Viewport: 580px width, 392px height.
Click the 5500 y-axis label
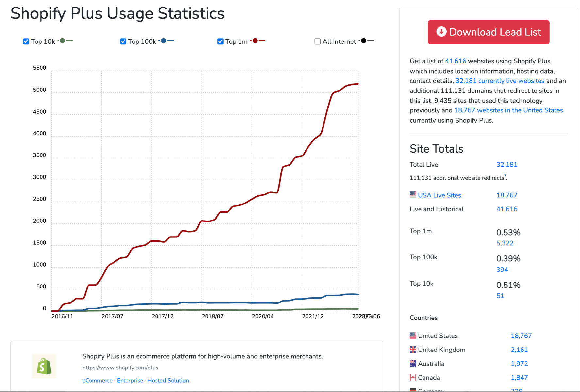[40, 68]
